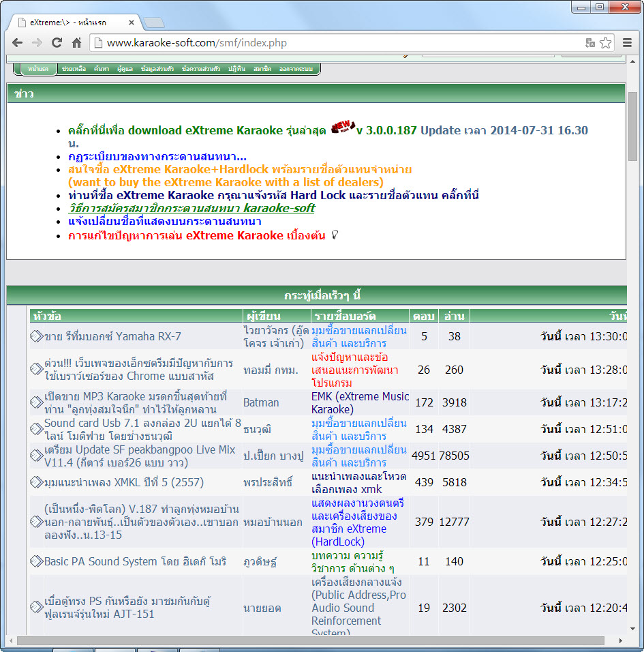Reload the page with the refresh icon
Image resolution: width=644 pixels, height=652 pixels.
coord(57,42)
